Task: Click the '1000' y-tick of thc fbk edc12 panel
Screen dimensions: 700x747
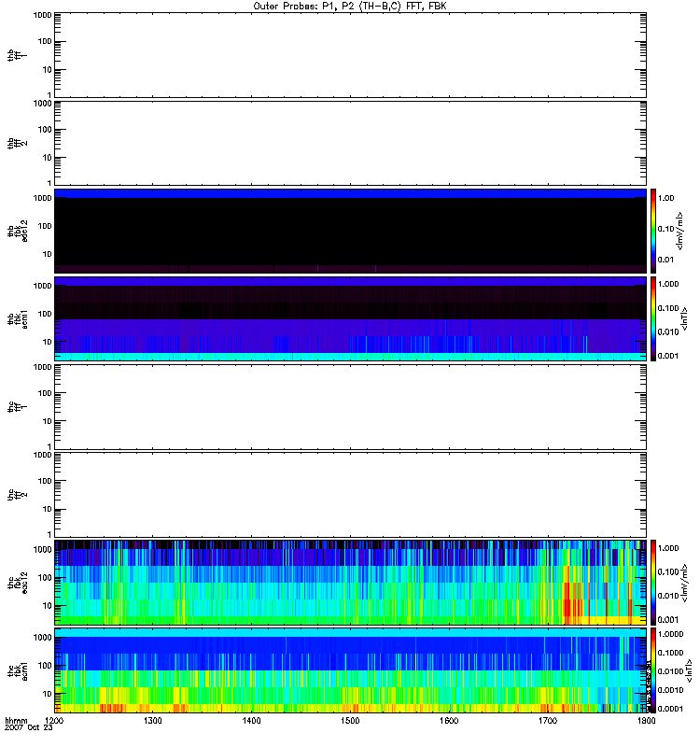Action: 42,550
